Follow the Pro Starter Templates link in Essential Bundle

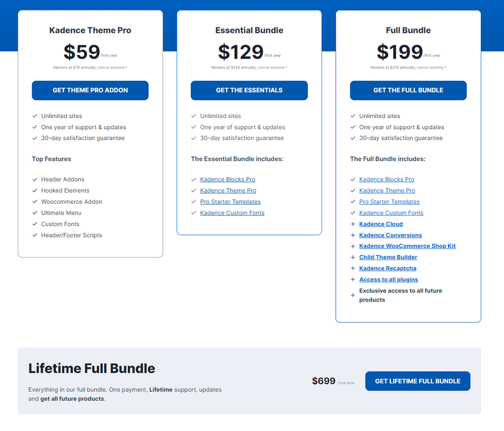(230, 202)
